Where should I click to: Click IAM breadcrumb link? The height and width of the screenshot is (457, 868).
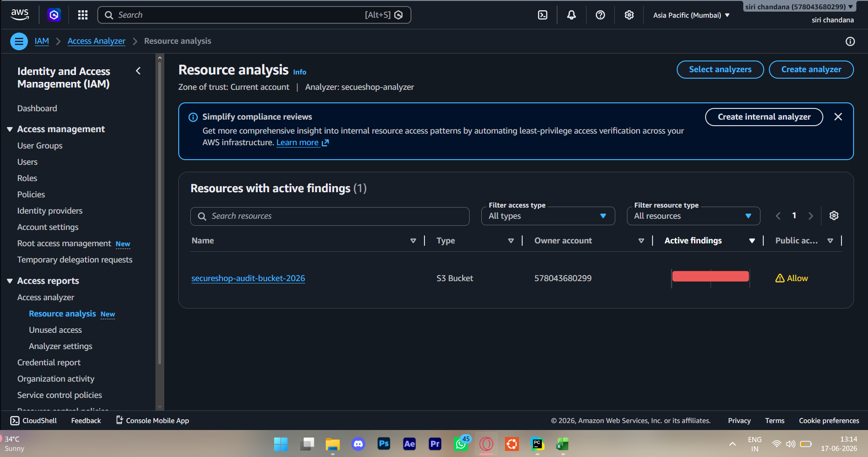pos(41,41)
